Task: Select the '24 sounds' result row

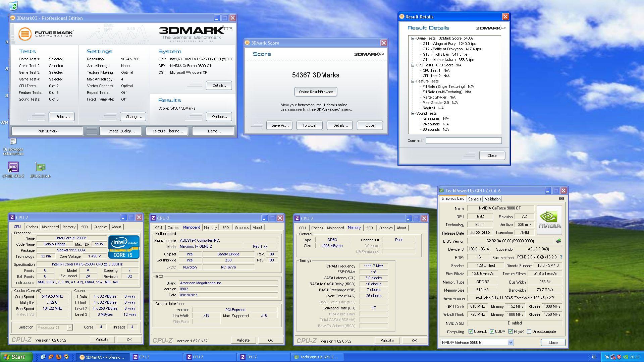Action: point(435,124)
